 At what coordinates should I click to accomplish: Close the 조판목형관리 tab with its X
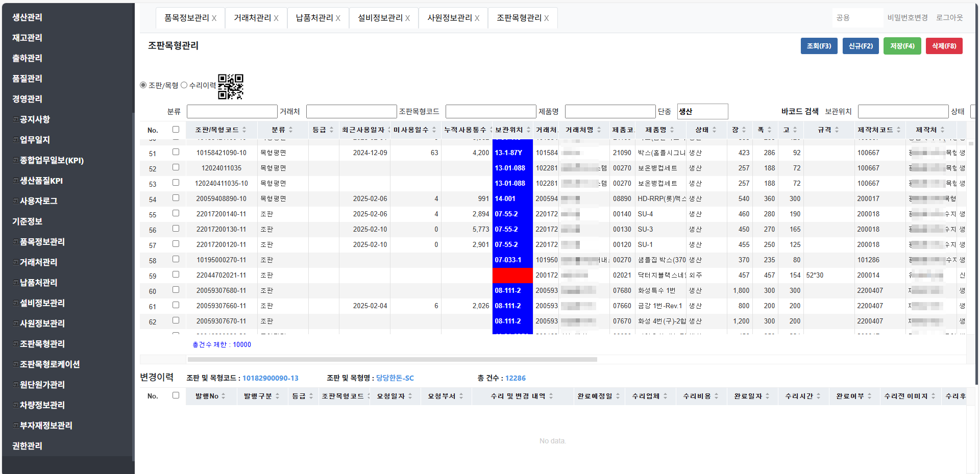(547, 18)
